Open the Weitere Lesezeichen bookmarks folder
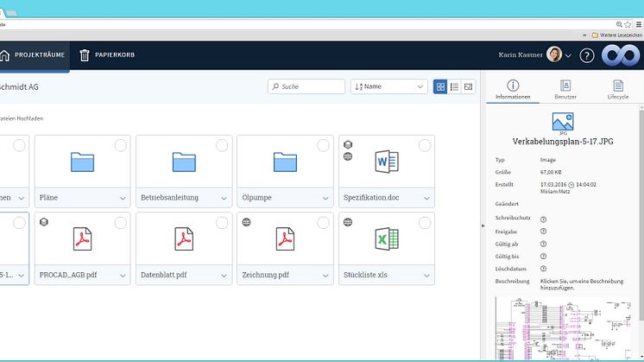This screenshot has width=644, height=362. (x=616, y=35)
